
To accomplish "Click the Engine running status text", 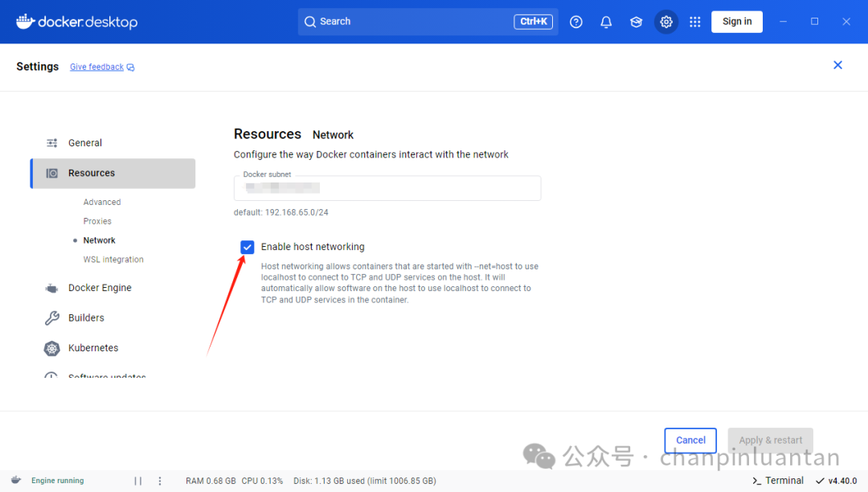I will coord(58,481).
